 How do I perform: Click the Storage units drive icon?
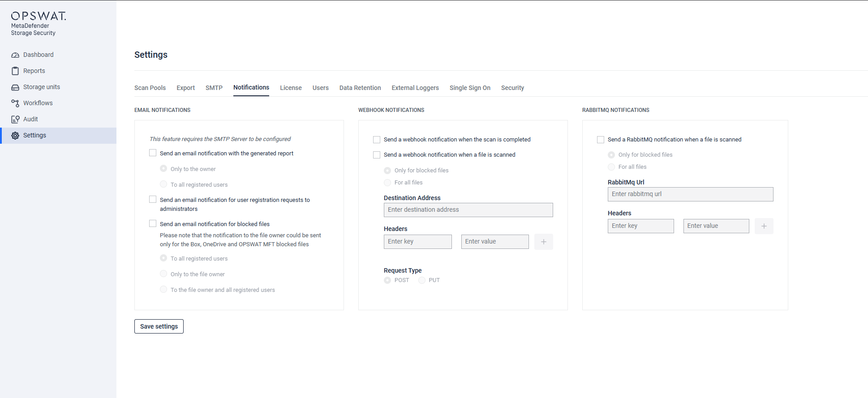(15, 87)
